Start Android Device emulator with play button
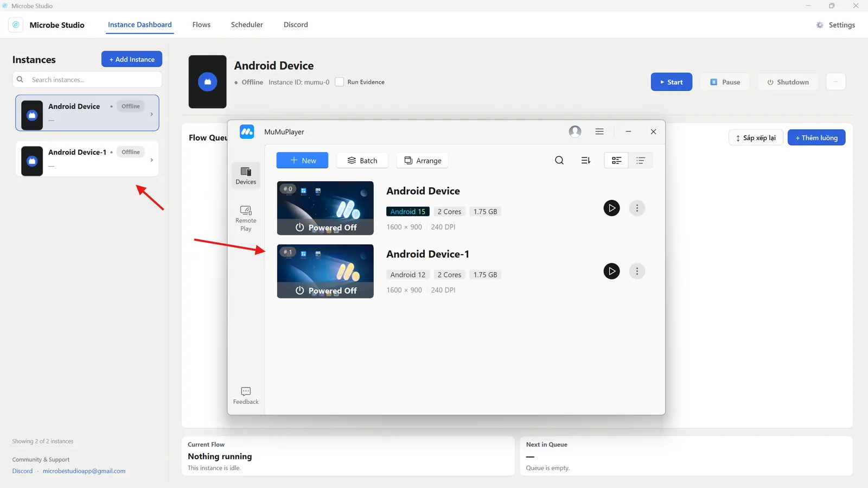 click(x=611, y=208)
